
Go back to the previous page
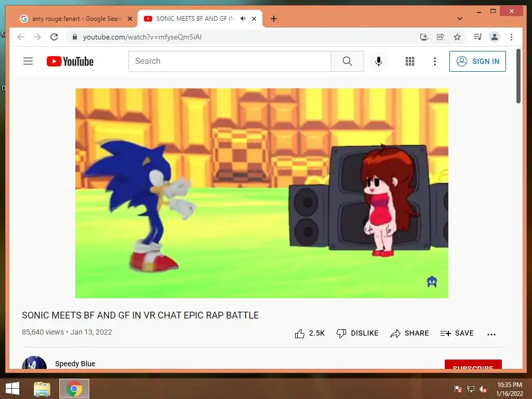tap(21, 37)
